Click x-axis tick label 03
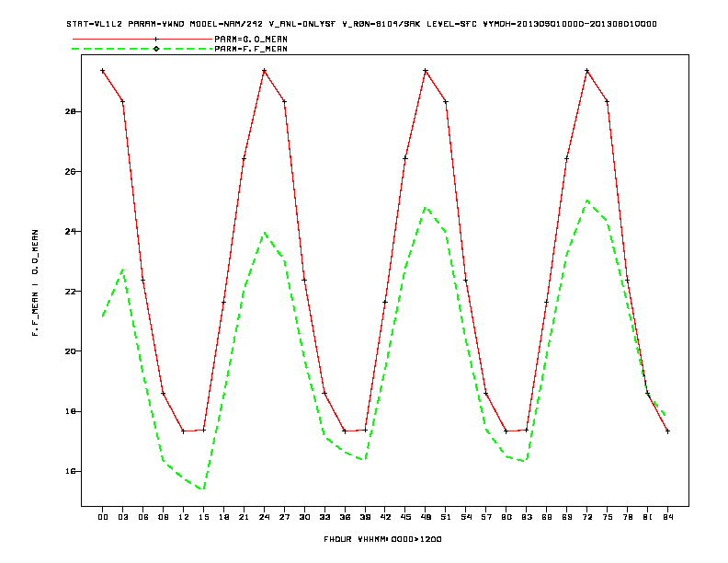The image size is (728, 563). click(x=122, y=517)
